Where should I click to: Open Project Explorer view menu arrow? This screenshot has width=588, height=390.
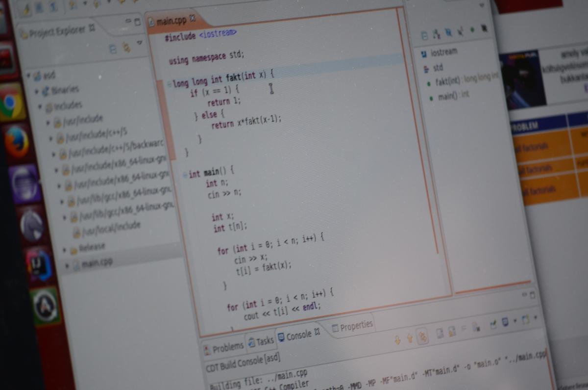pyautogui.click(x=140, y=43)
